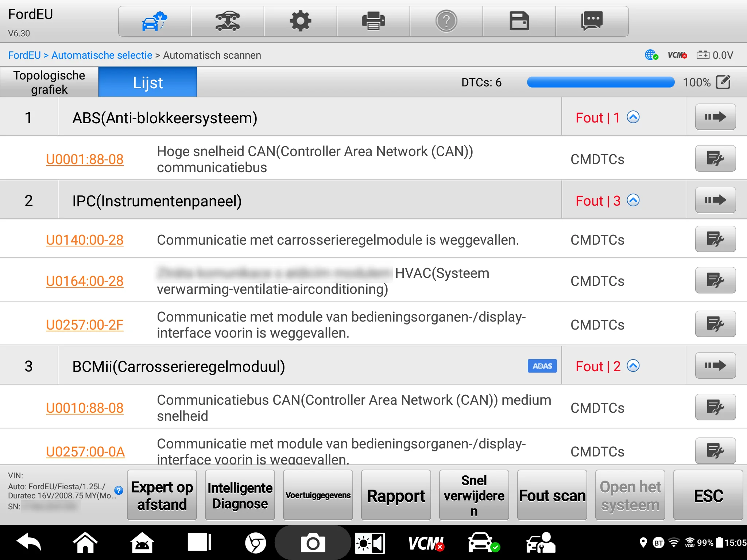
Task: Click Snel verwijderen button
Action: pos(474,495)
